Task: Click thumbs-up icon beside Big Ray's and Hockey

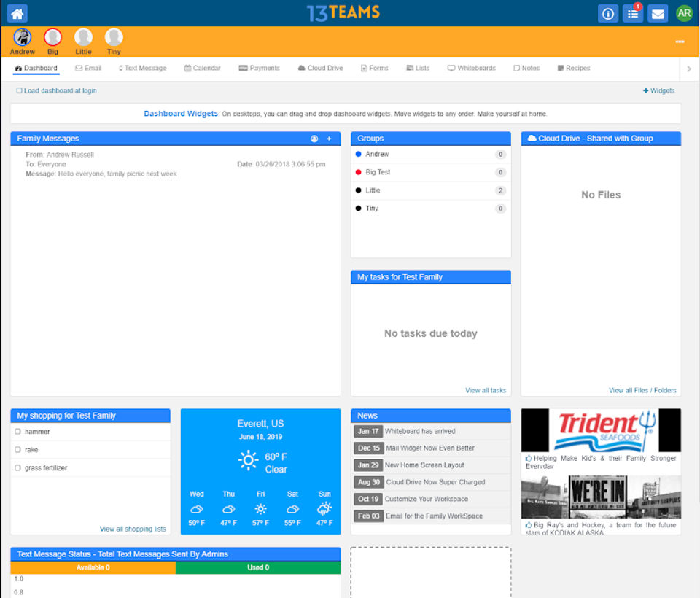Action: click(x=529, y=525)
